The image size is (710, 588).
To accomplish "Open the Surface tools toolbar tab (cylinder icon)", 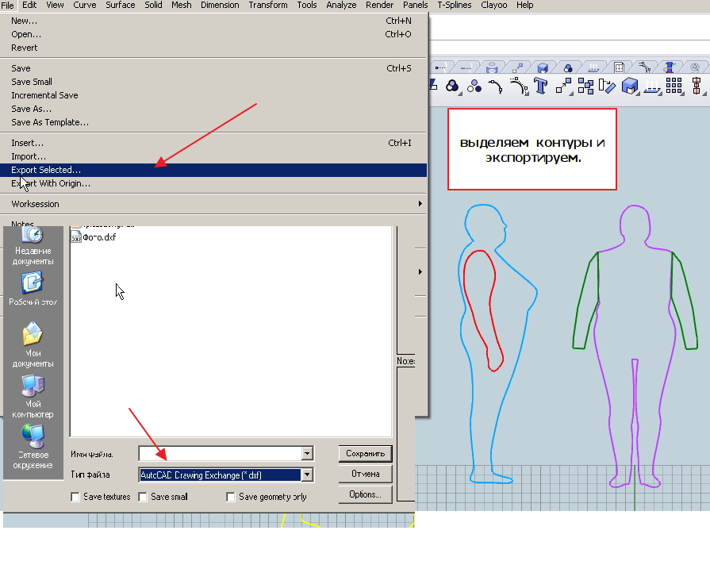I will 492,68.
